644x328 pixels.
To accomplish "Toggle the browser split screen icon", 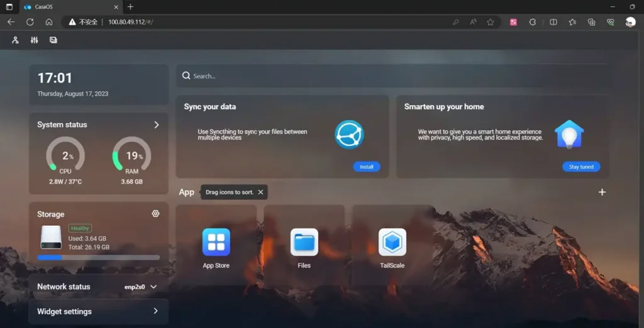I will (x=553, y=22).
